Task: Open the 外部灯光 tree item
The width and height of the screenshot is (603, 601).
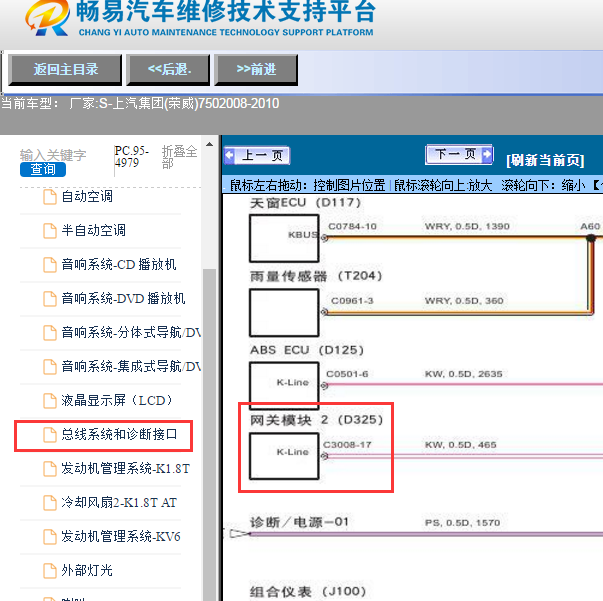Action: click(x=87, y=570)
